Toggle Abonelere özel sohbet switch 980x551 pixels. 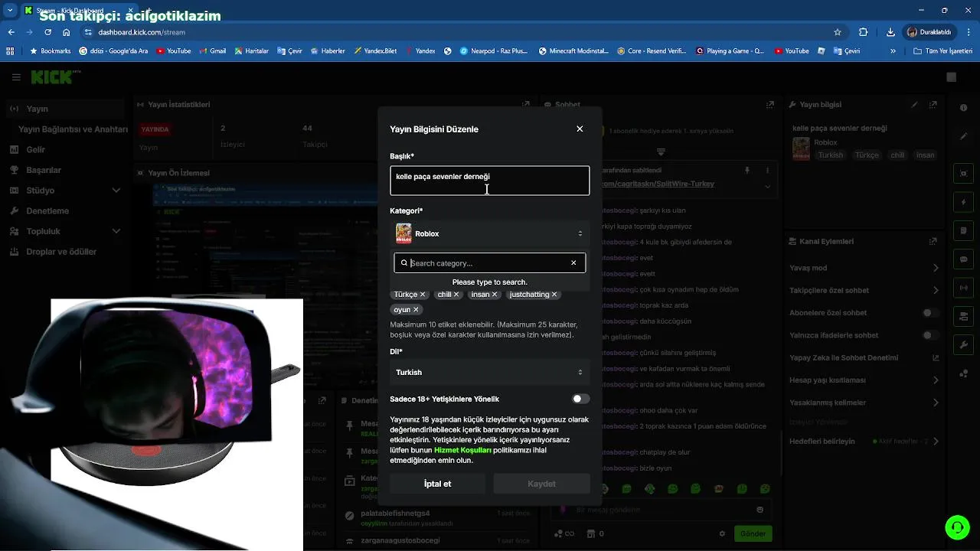931,313
